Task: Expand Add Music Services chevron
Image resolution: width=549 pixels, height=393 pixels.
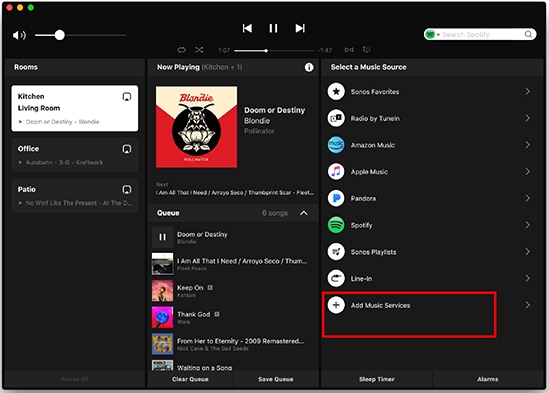Action: click(x=528, y=305)
